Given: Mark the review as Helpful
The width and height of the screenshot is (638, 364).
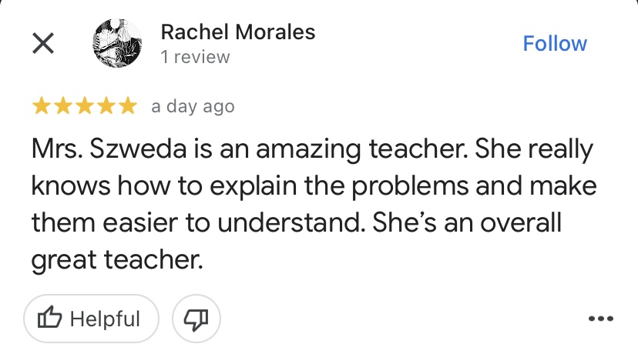Looking at the screenshot, I should point(91,319).
